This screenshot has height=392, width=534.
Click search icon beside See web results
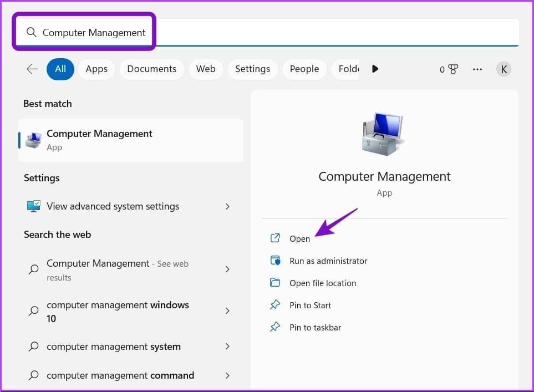tap(33, 269)
